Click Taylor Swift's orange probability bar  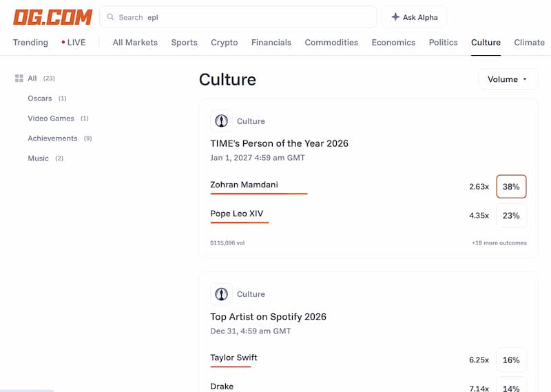point(231,367)
